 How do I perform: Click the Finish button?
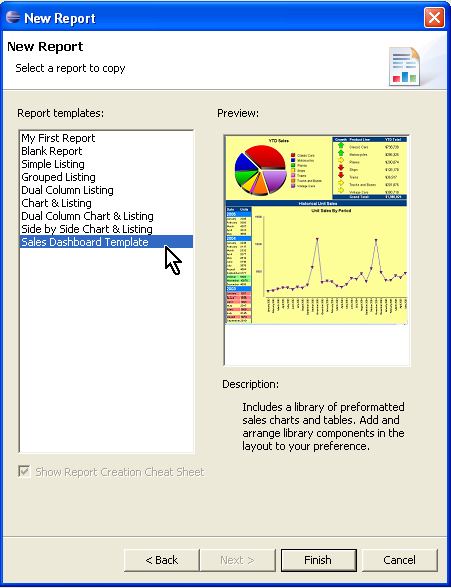point(318,560)
